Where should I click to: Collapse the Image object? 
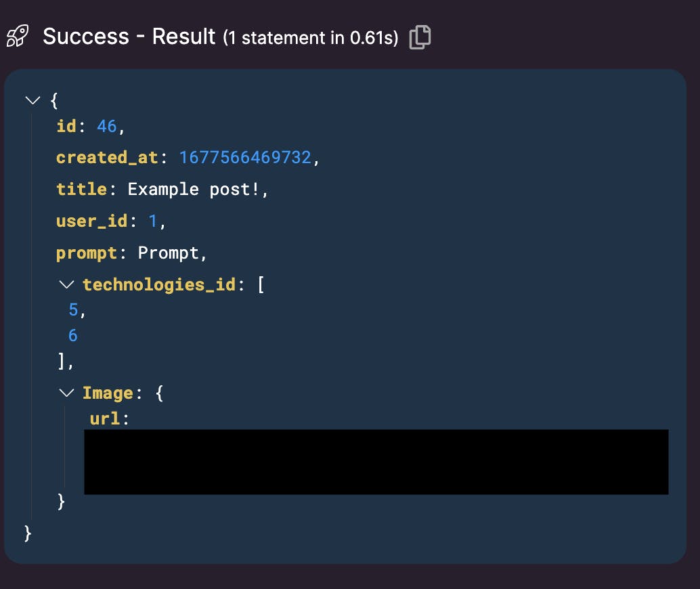coord(66,393)
